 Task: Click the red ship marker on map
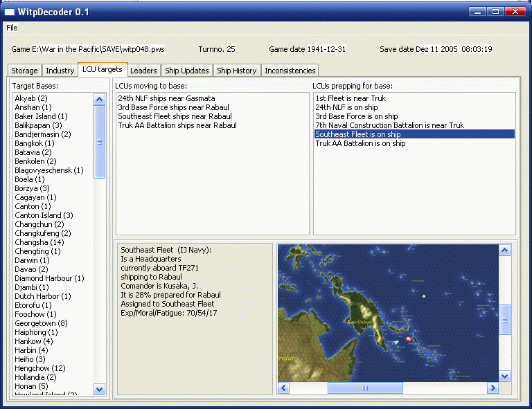pos(409,338)
